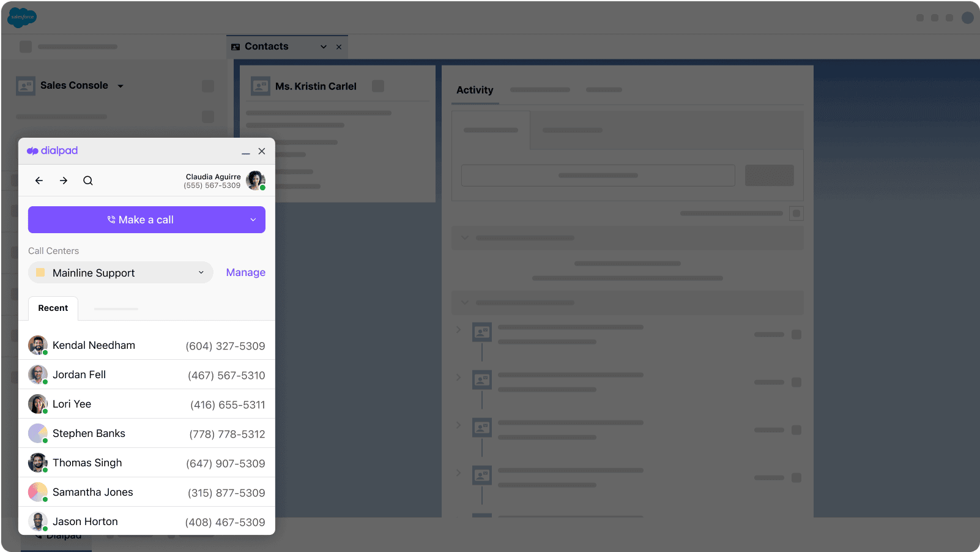Switch to the Recent tab in Dialpad
980x552 pixels.
click(53, 308)
